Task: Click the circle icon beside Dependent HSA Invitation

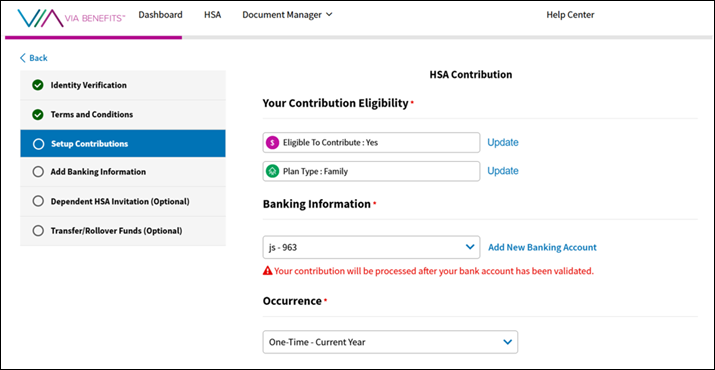Action: coord(38,201)
